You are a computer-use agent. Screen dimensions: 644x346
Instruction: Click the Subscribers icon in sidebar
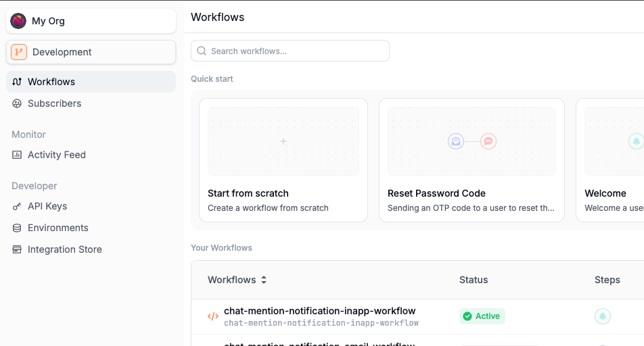click(17, 103)
